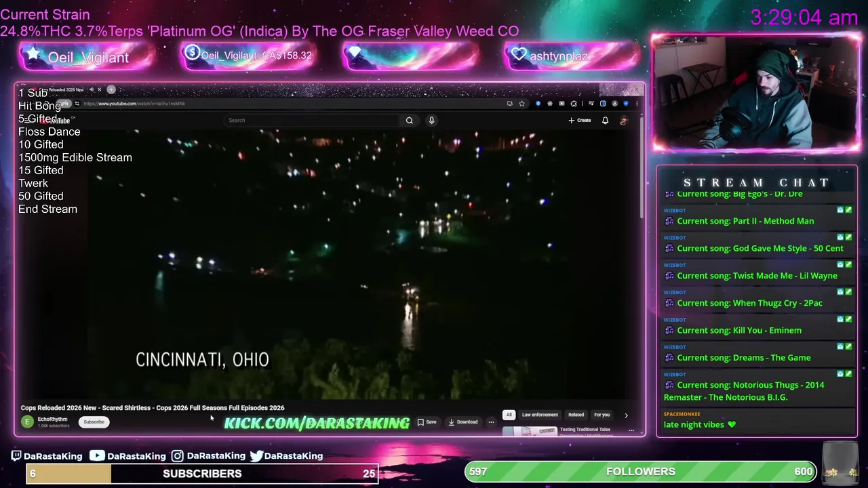Open a new browser tab

[x=111, y=89]
